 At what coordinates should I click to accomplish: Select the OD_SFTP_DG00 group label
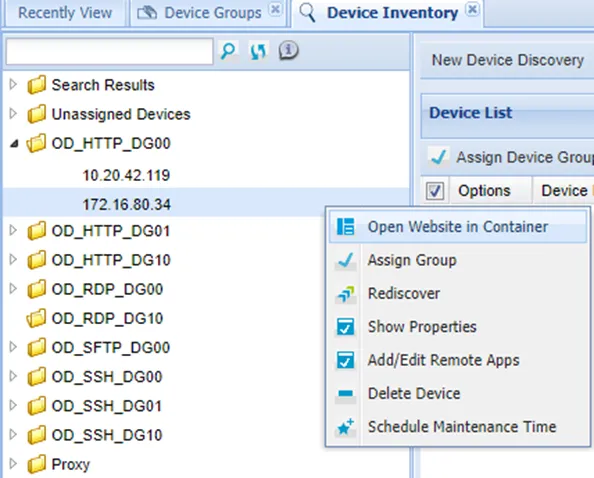pos(111,347)
